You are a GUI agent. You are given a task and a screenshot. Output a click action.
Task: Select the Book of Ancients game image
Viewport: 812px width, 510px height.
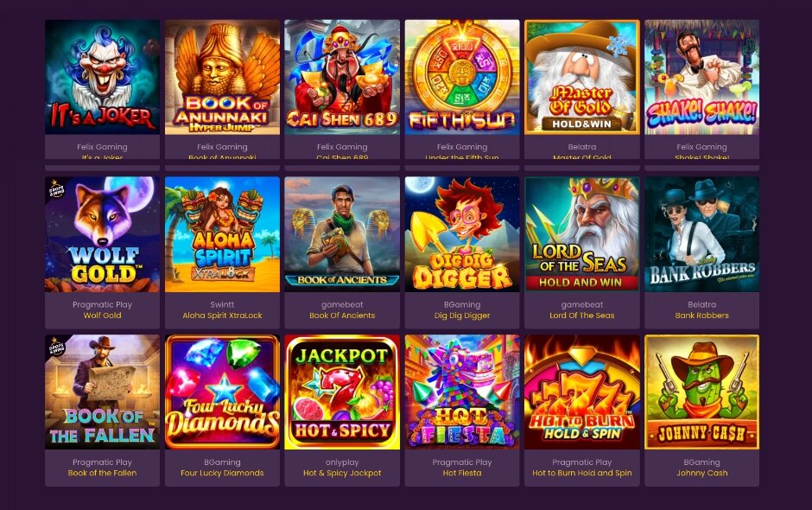coord(342,234)
